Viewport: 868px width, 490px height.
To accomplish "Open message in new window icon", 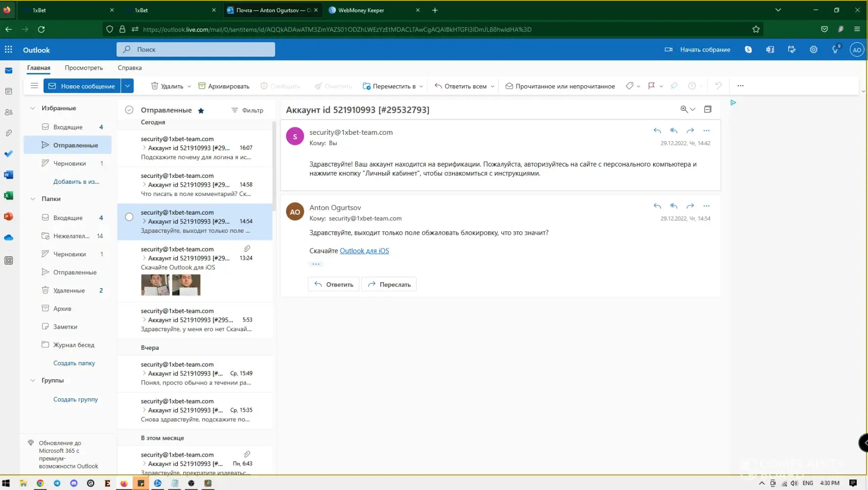I will (707, 109).
